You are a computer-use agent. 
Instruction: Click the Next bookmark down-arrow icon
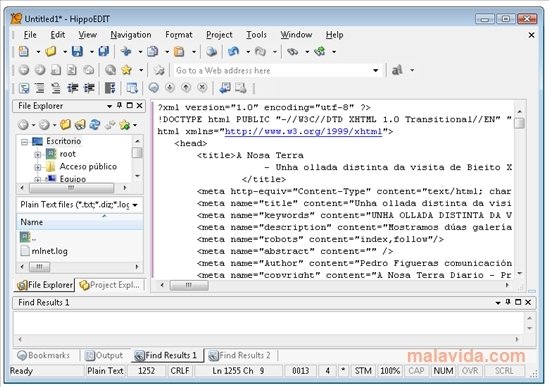pyautogui.click(x=170, y=88)
